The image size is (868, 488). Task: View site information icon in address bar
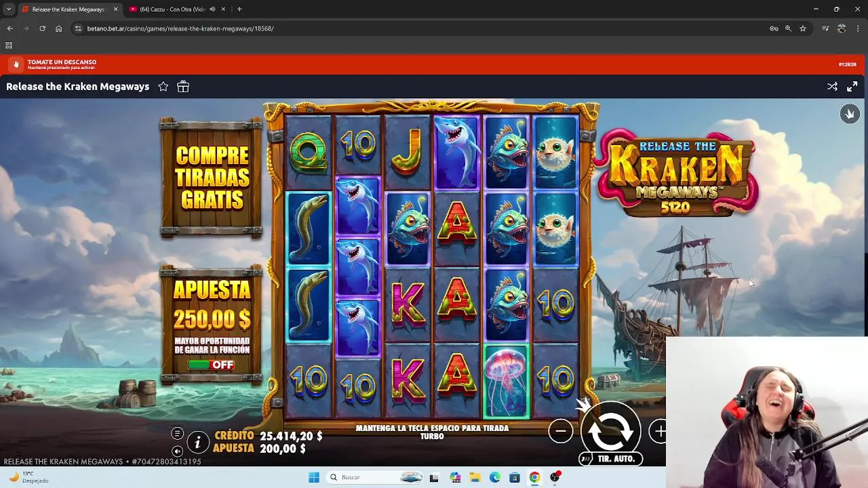pos(79,28)
